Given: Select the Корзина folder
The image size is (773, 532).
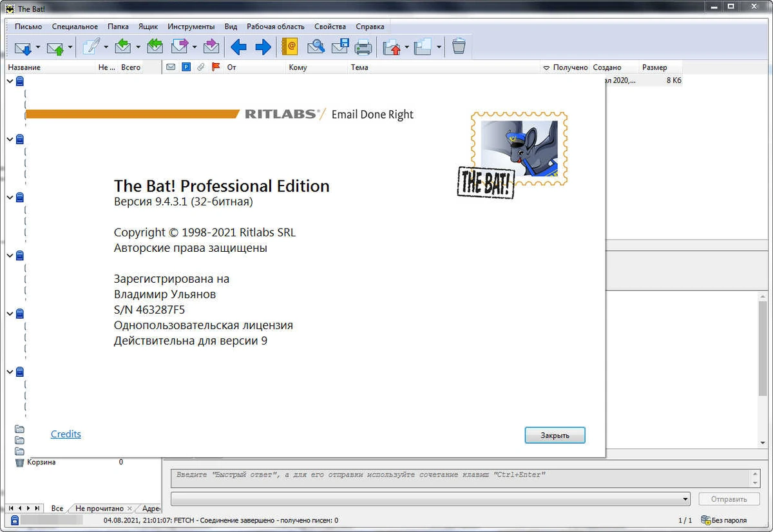Looking at the screenshot, I should 41,462.
